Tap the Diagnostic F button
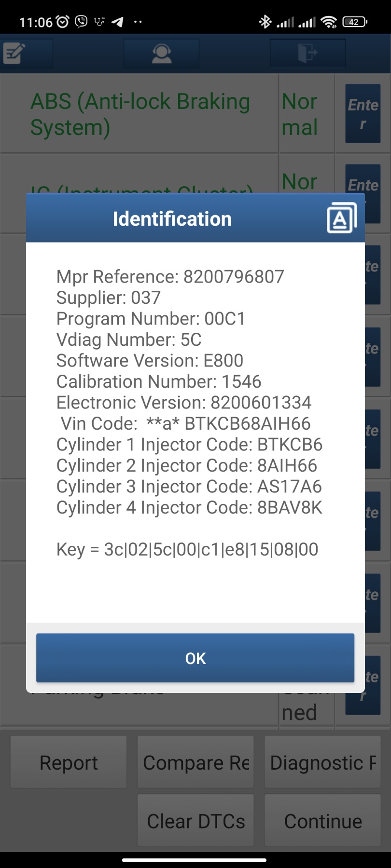 322,763
